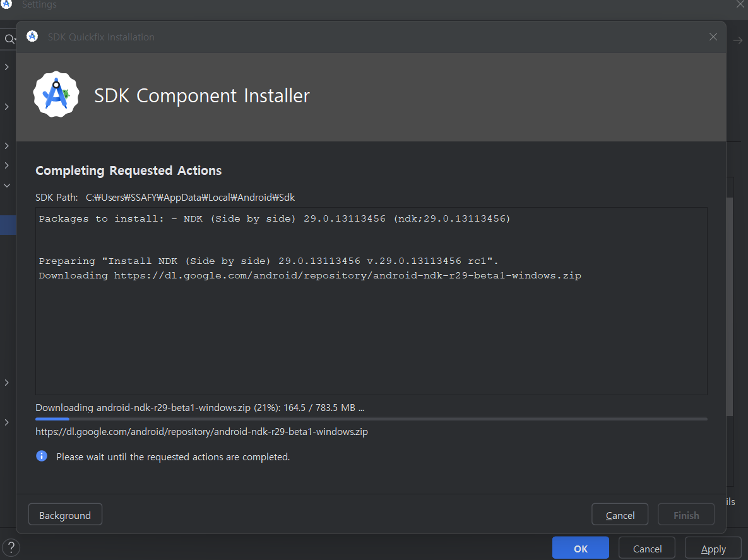Screen dimensions: 748x560
Task: Select the highlighted settings tree item
Action: 8,225
